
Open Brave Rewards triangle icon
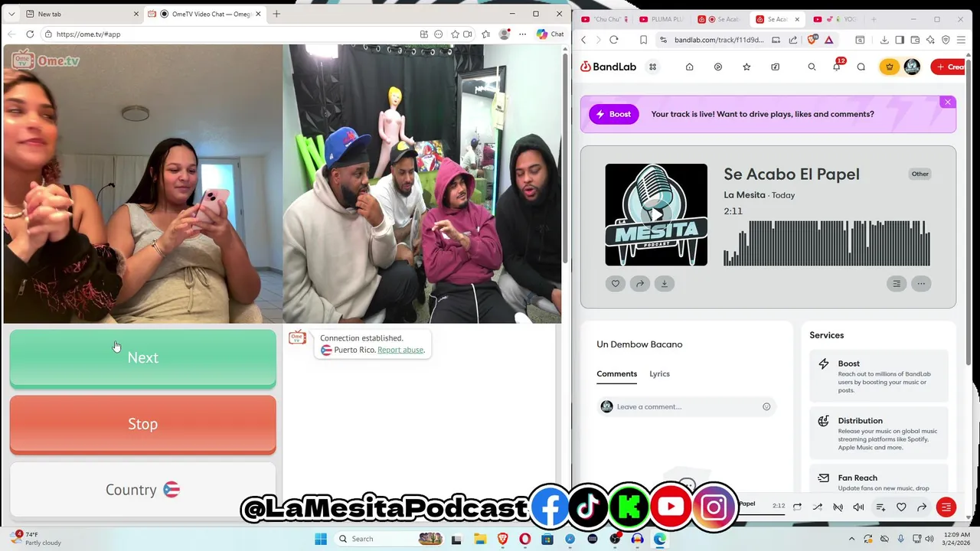(x=828, y=40)
